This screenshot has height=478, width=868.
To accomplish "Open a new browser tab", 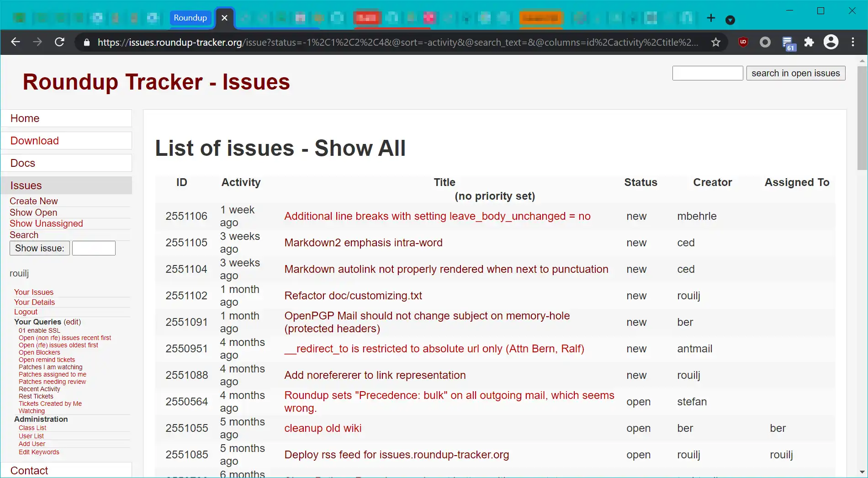I will [711, 18].
